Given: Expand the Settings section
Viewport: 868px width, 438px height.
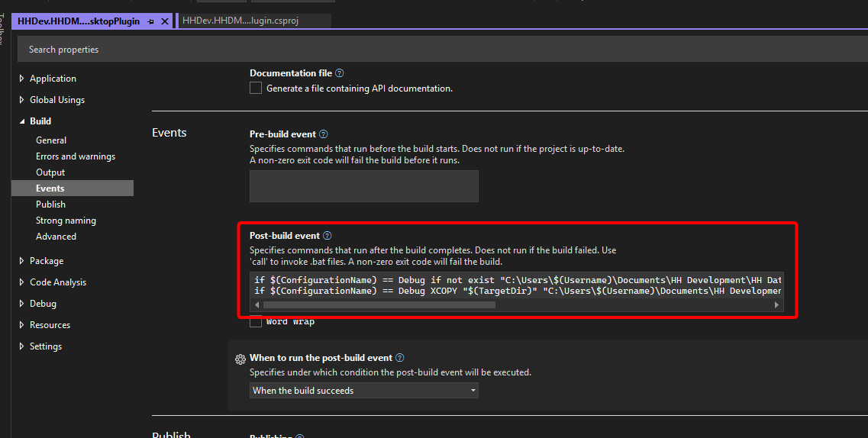Looking at the screenshot, I should click(x=21, y=346).
